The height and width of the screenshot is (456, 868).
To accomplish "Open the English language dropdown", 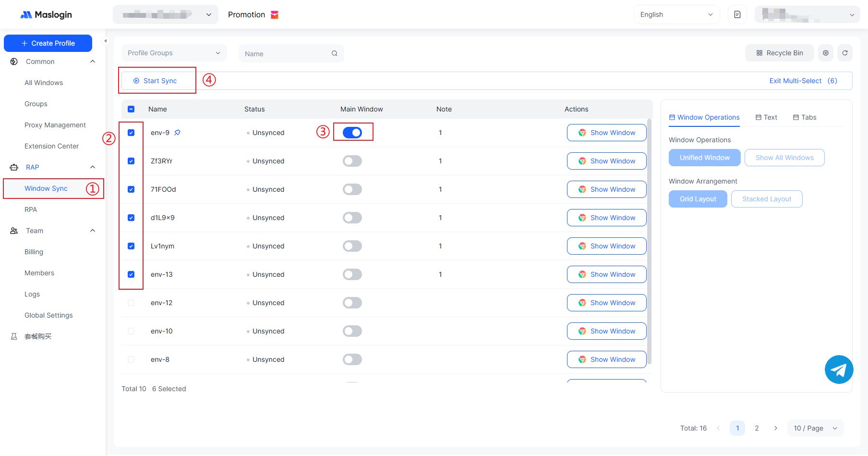I will [676, 14].
